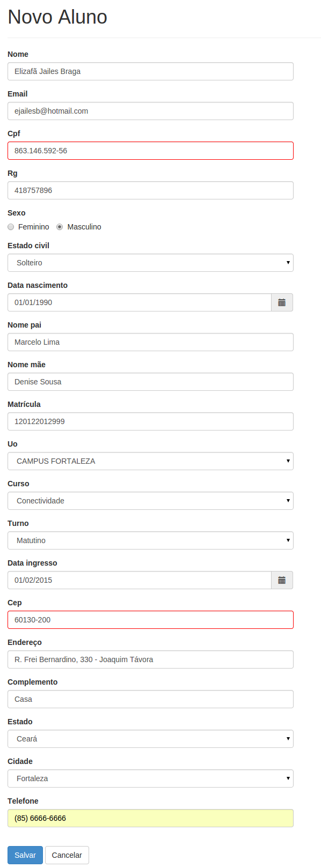Open the Turno dropdown showing Matutino
Screen dimensions: 321x868
click(150, 540)
